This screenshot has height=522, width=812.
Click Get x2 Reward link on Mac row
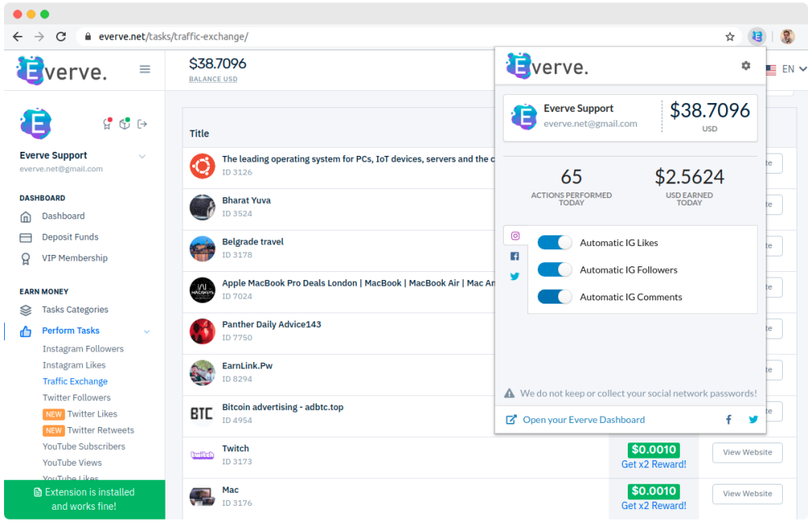pyautogui.click(x=654, y=506)
